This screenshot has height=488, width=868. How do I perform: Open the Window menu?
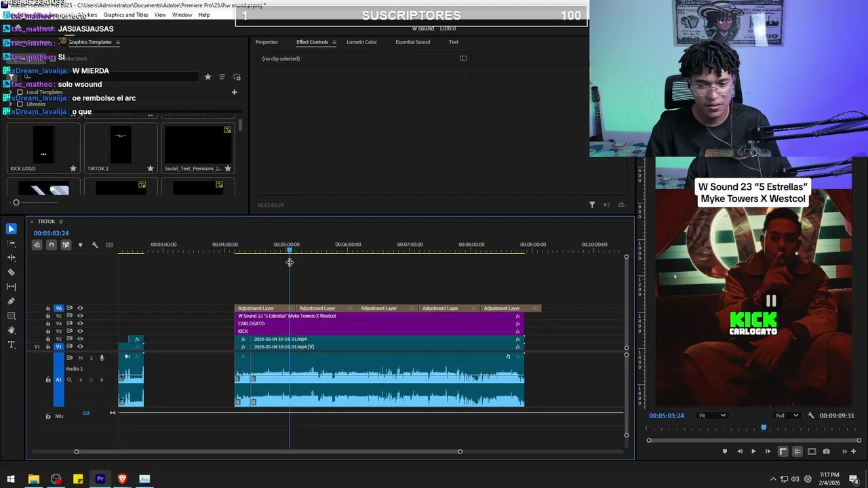[182, 15]
